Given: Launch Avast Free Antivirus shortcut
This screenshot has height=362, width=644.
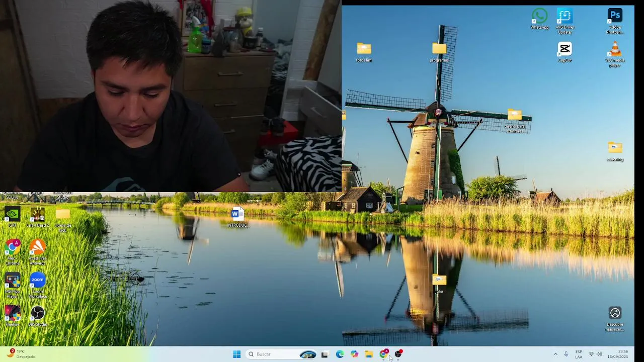Looking at the screenshot, I should pos(37,252).
